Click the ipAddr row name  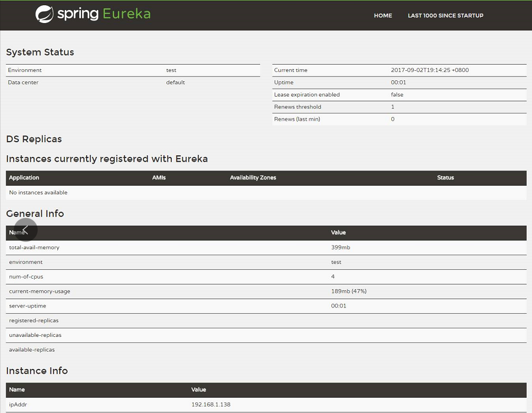coord(18,405)
